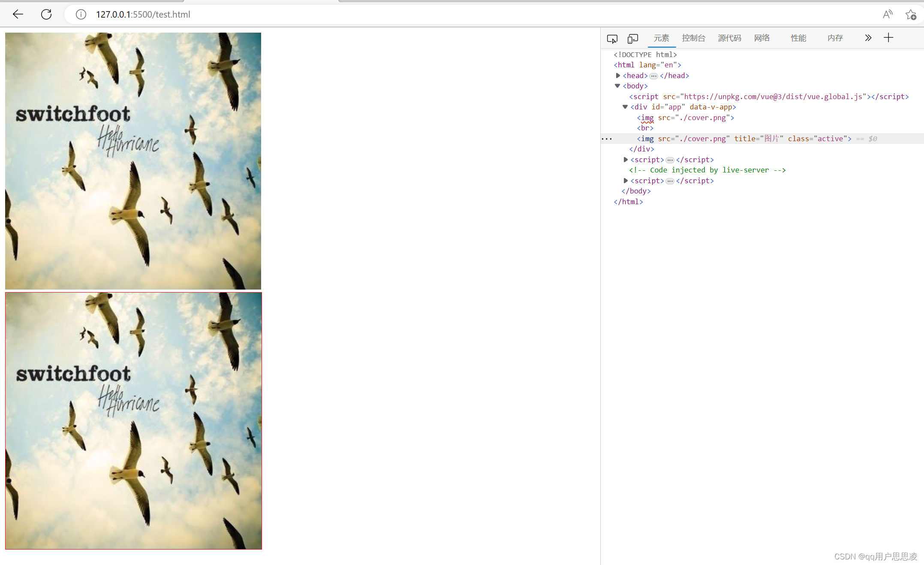Expand the first collapsed script node

point(626,160)
